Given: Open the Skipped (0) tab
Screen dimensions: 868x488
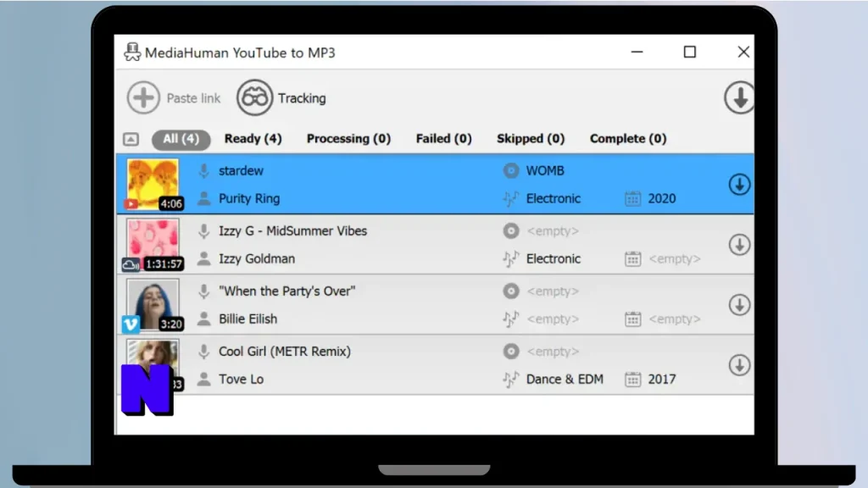Looking at the screenshot, I should tap(531, 139).
